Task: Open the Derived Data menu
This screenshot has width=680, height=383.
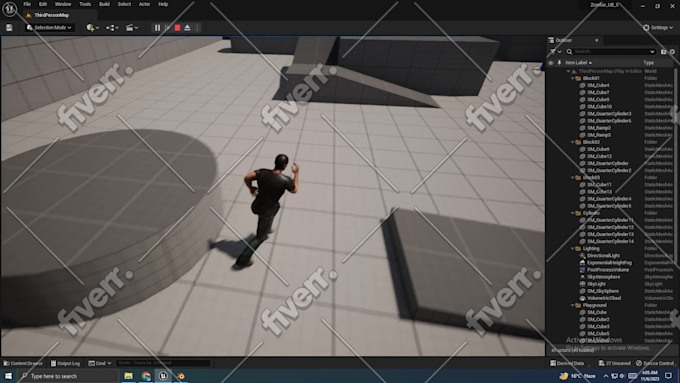Action: 567,363
